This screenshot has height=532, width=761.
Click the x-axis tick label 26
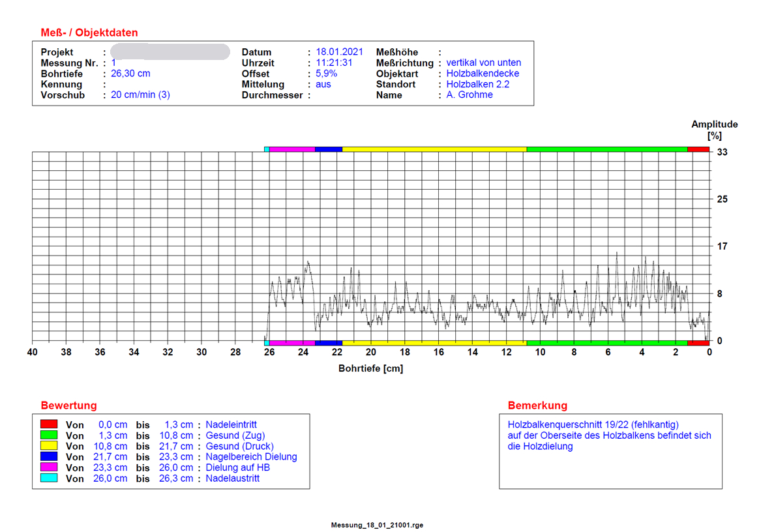[x=269, y=353]
